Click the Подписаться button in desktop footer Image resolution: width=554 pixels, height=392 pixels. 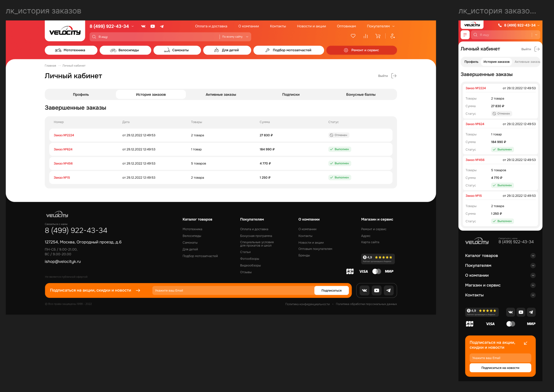331,290
